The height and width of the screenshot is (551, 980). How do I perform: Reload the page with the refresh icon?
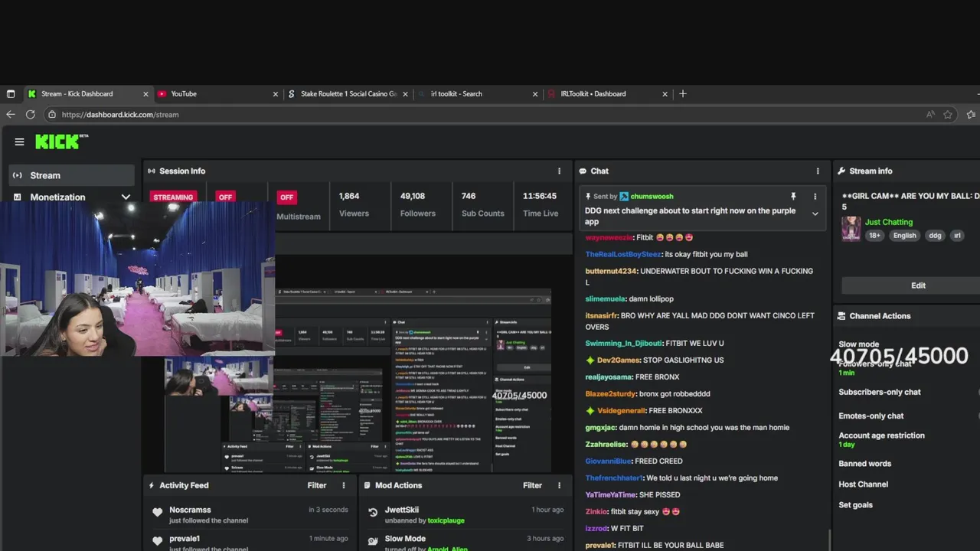[31, 114]
